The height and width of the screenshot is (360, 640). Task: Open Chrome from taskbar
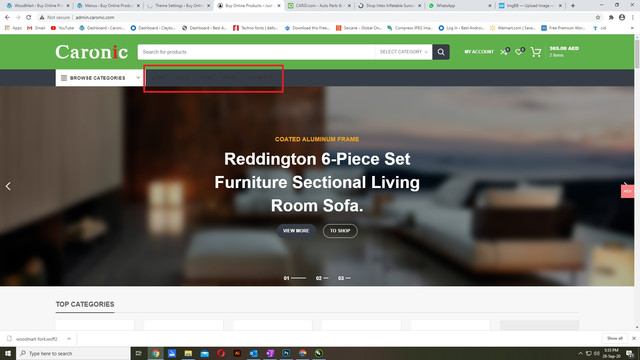[156, 353]
